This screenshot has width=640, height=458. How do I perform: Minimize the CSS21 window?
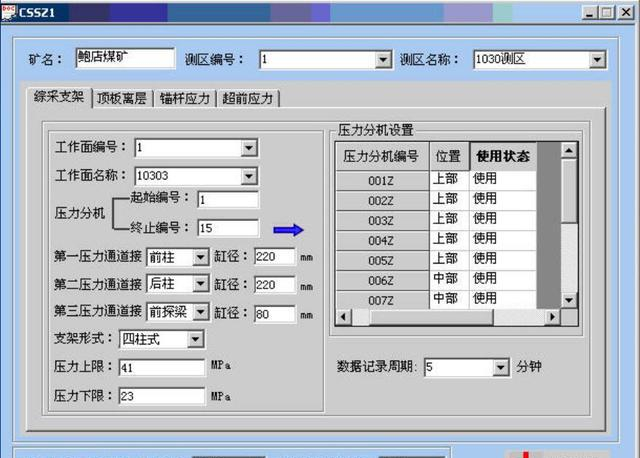coord(589,13)
